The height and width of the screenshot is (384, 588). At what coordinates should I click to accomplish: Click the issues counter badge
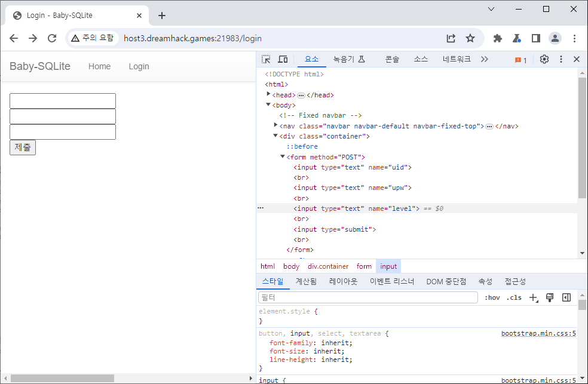pos(520,60)
